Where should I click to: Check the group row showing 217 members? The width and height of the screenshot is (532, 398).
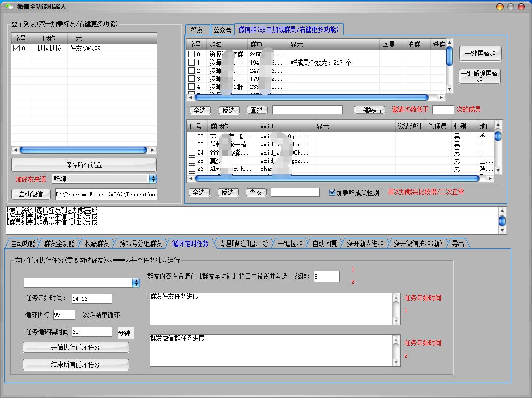(192, 63)
